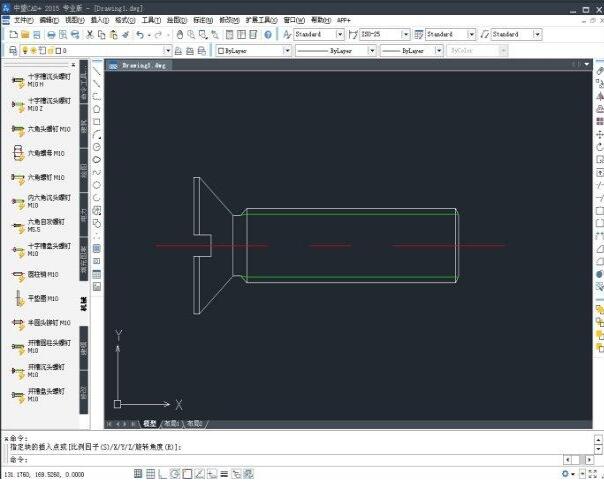Click the Drawing1.dwg document tab
Screen dimensions: 604x481
tap(139, 65)
